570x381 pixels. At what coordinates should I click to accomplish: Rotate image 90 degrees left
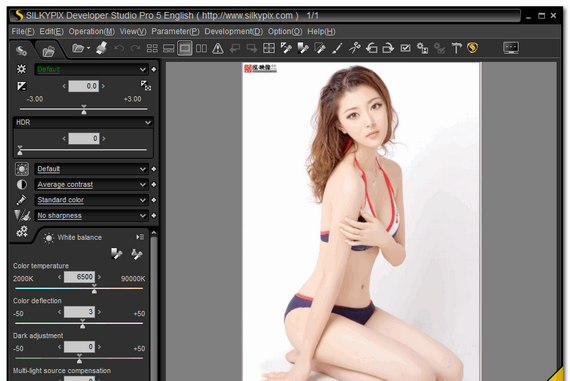point(371,48)
